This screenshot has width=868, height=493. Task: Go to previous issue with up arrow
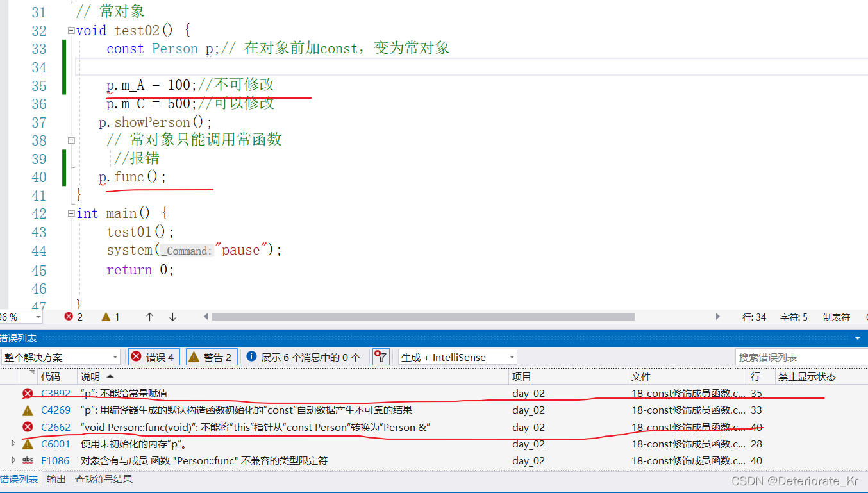click(149, 317)
